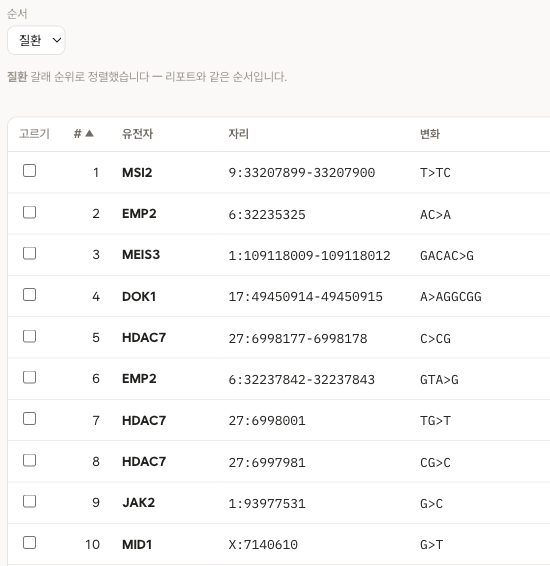Viewport: 550px width, 566px height.
Task: Click the 변화 column header
Action: (x=430, y=134)
